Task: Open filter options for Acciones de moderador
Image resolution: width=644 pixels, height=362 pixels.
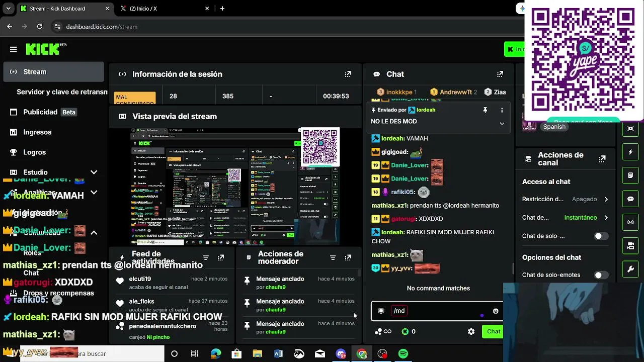Action: (333, 257)
